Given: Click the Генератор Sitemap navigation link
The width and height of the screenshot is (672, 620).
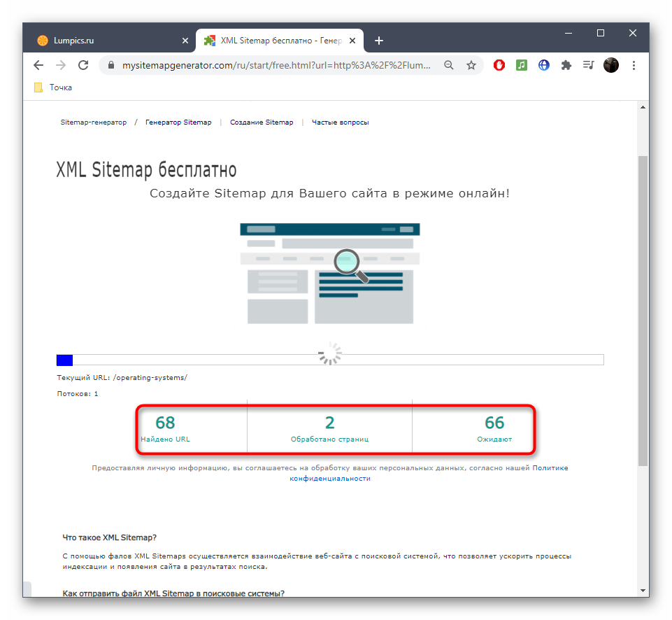Looking at the screenshot, I should (178, 122).
